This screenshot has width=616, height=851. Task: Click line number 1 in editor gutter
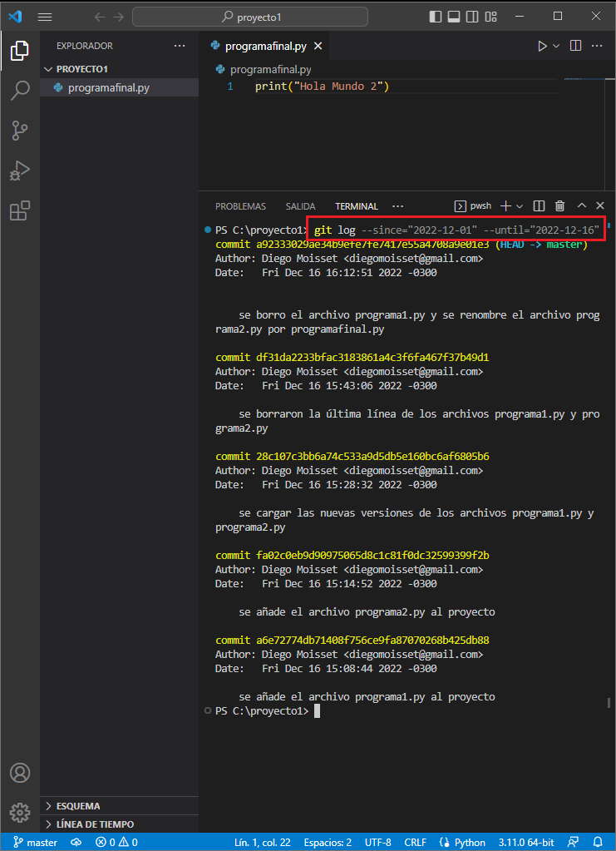[230, 87]
